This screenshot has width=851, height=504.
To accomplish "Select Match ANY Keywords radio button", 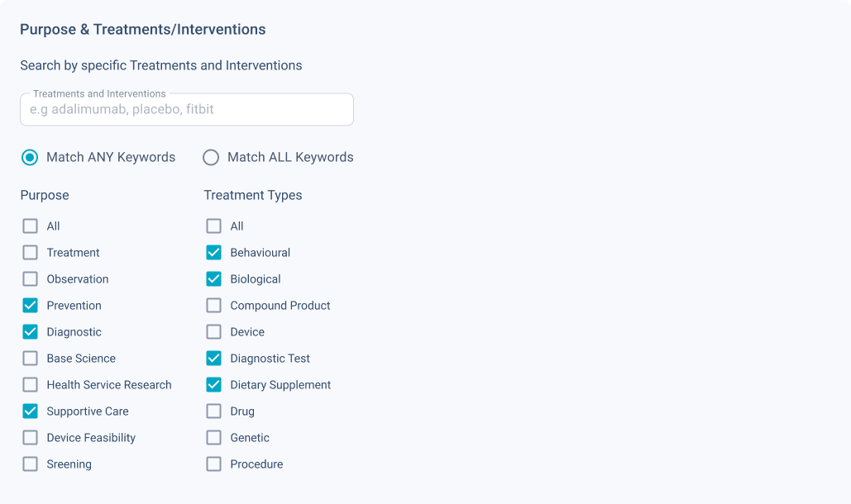I will pos(30,157).
